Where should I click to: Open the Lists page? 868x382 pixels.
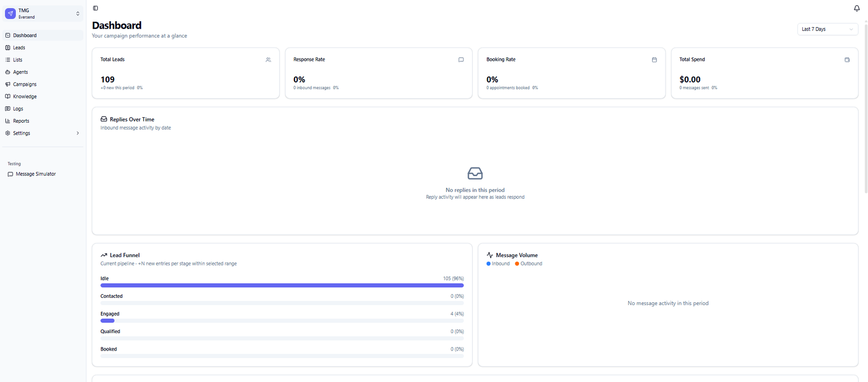click(43, 60)
